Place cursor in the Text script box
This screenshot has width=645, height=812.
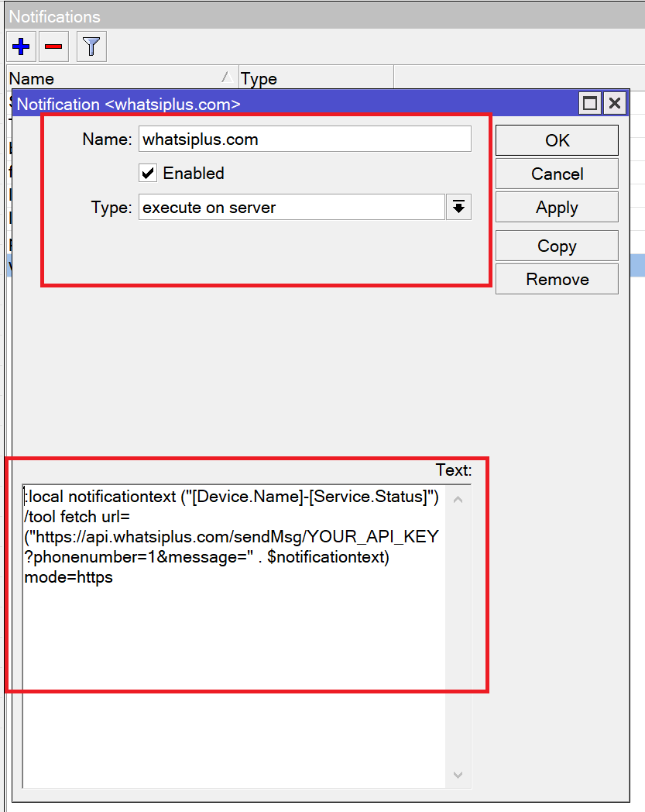coord(234,636)
